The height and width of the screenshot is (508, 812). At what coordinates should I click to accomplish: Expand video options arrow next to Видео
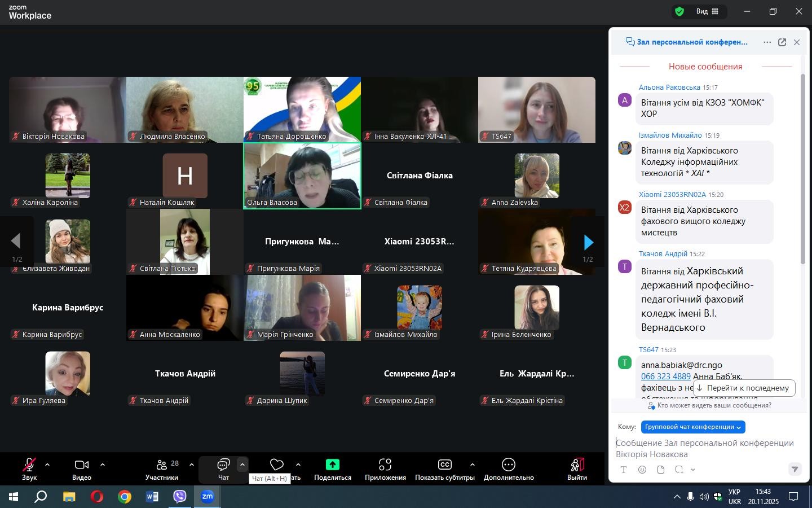pyautogui.click(x=103, y=465)
